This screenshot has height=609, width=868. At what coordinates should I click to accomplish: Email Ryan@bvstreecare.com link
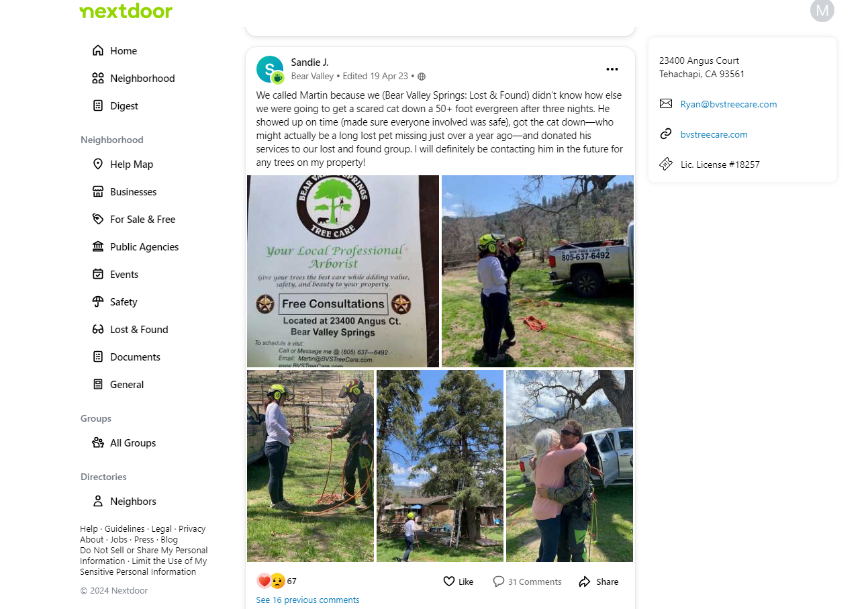pos(728,104)
